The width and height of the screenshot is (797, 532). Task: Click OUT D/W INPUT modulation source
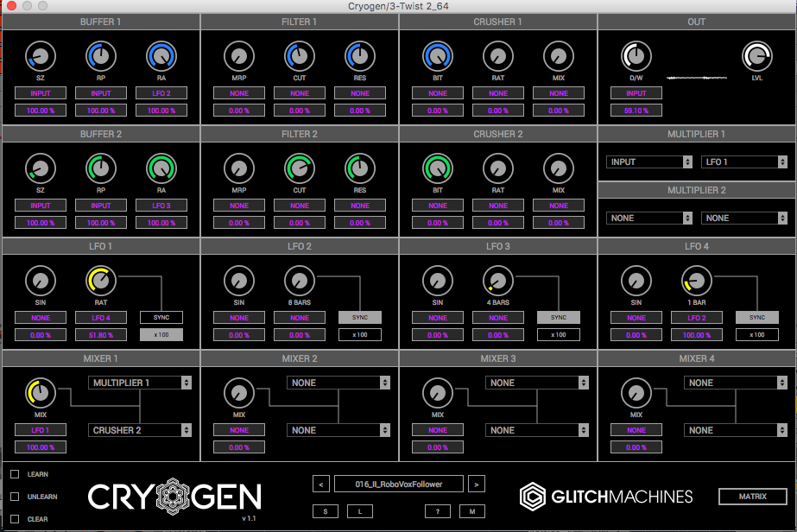636,93
